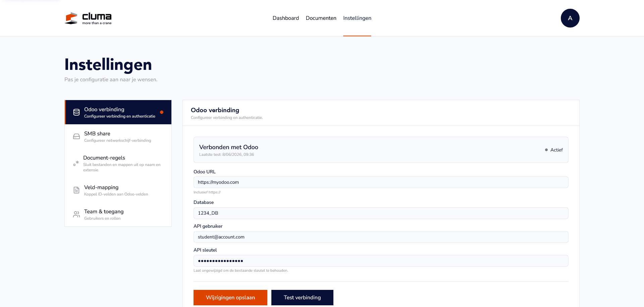This screenshot has height=307, width=644.
Task: Click the "Verbonden met Odoo" status heading
Action: coord(229,147)
